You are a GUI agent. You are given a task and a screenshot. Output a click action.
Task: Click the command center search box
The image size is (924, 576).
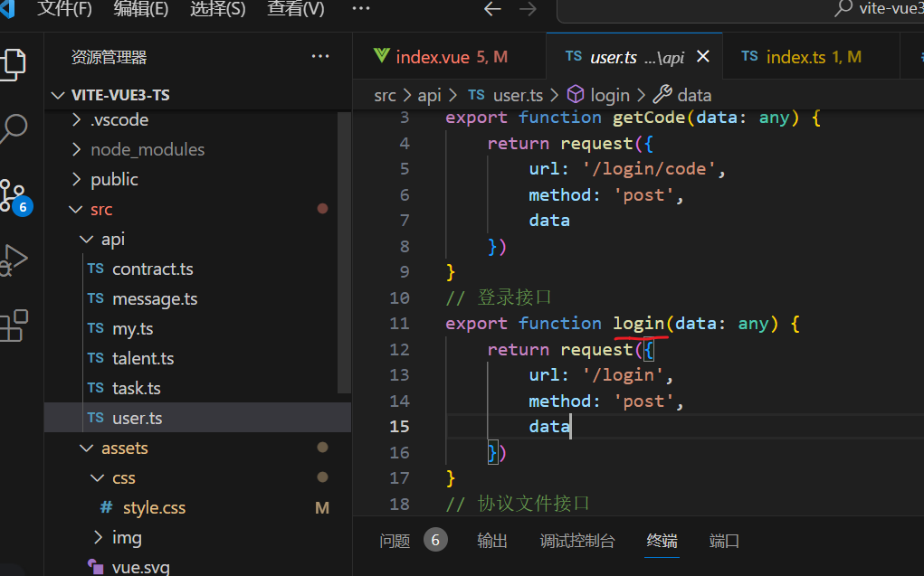tap(742, 9)
